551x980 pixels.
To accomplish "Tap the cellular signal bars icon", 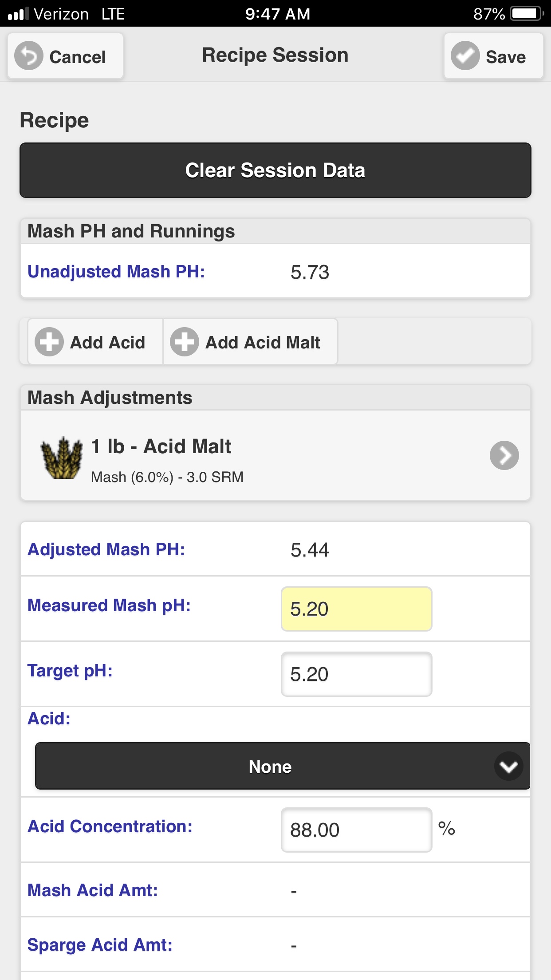I will click(18, 14).
